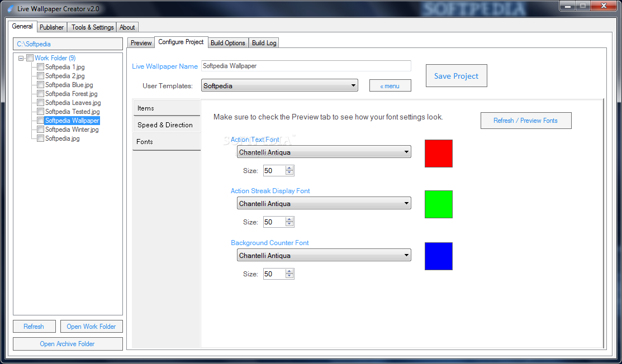
Task: Click the app feather icon in title bar
Action: point(10,8)
